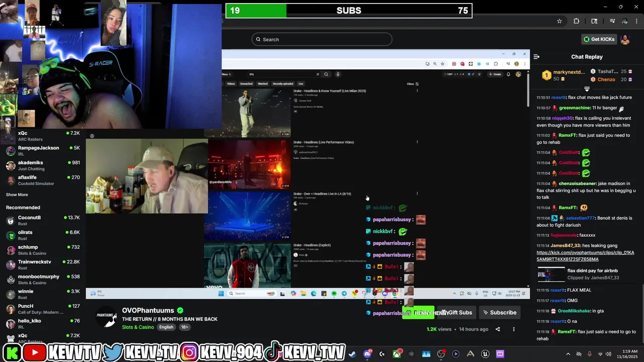Share the stream via share icon
Screen dimensions: 644x362
coord(498,329)
